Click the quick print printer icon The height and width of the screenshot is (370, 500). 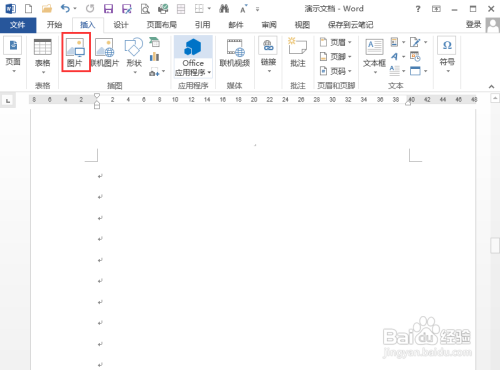tap(163, 9)
